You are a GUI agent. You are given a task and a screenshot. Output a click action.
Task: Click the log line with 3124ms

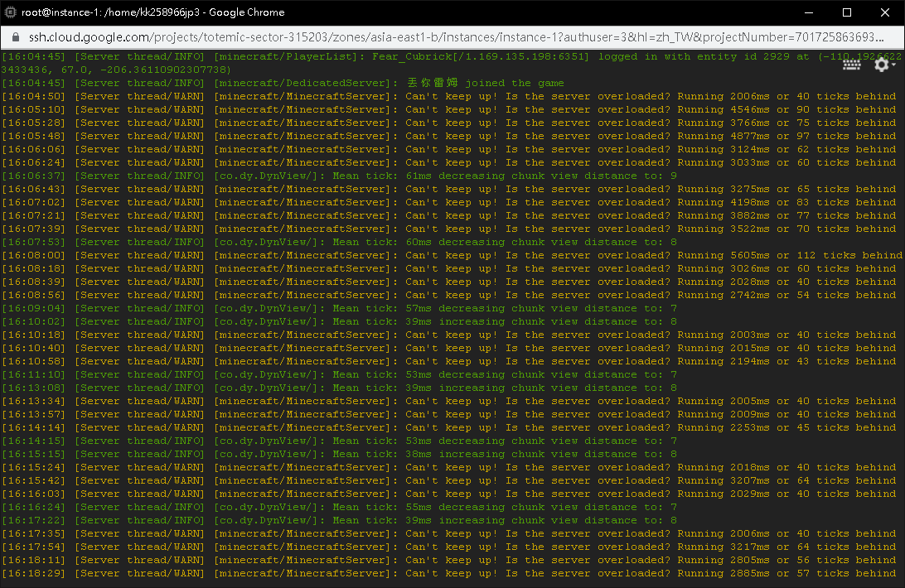[448, 149]
